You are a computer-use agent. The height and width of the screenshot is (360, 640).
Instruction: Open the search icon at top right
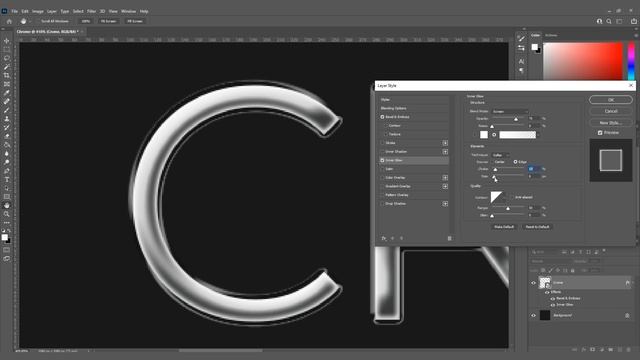click(609, 21)
